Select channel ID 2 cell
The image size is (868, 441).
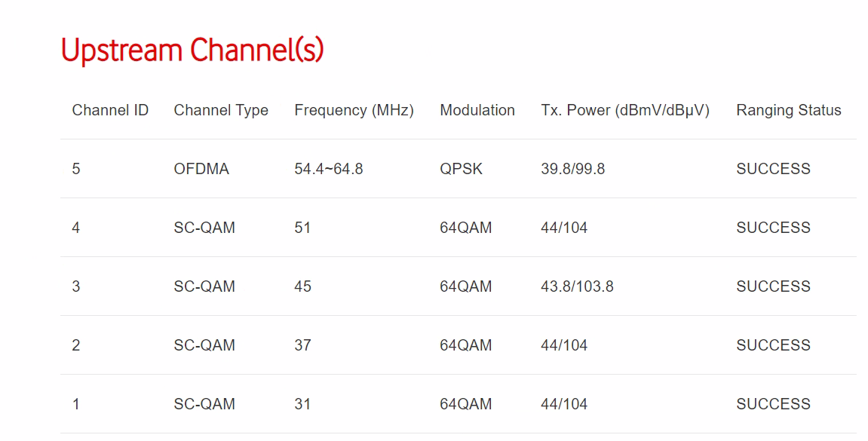click(76, 345)
